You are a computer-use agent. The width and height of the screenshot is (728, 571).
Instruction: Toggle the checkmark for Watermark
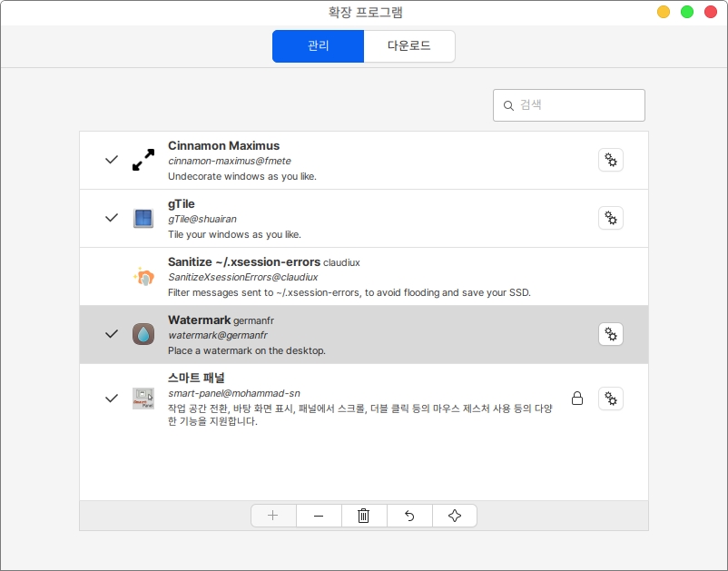(x=112, y=334)
